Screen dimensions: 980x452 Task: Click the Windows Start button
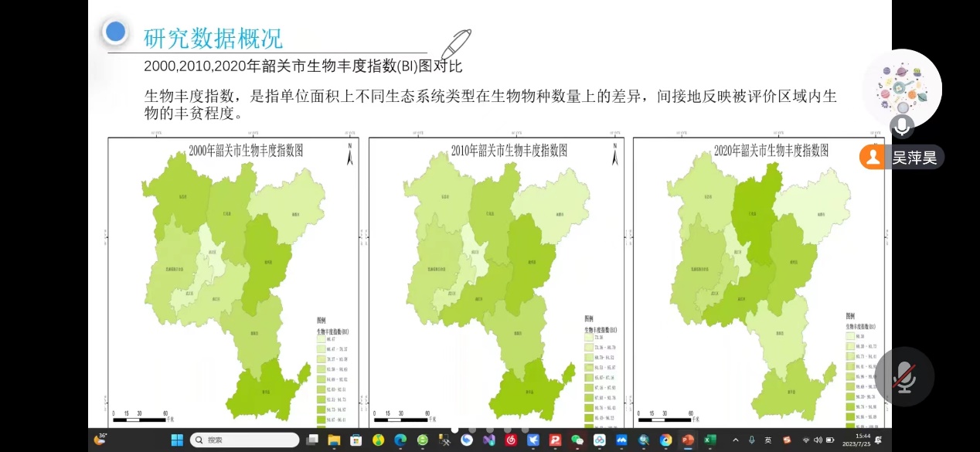coord(177,440)
